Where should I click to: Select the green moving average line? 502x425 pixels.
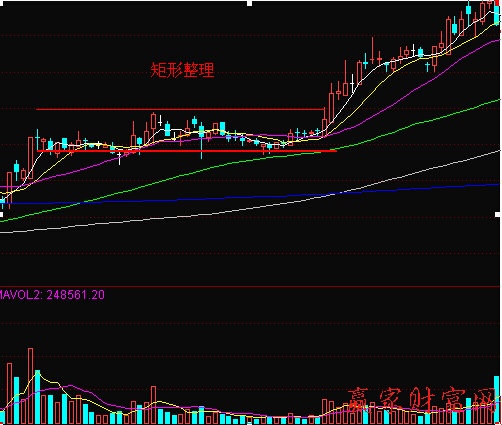(x=250, y=160)
